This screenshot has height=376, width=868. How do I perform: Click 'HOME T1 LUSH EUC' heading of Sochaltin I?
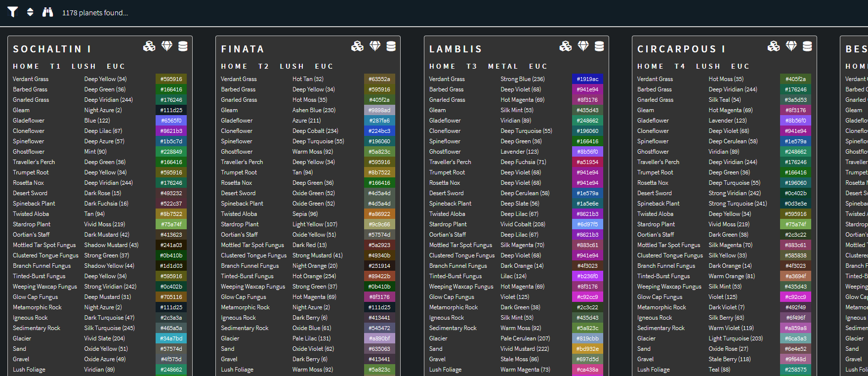click(69, 66)
